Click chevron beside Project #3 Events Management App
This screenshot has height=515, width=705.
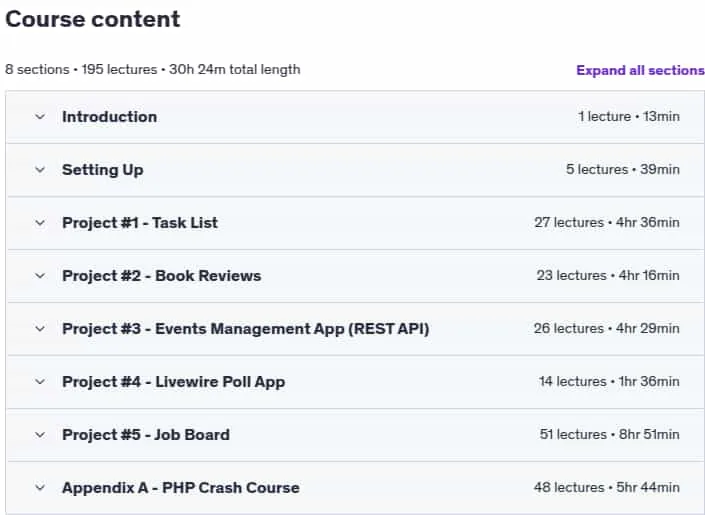coord(40,329)
